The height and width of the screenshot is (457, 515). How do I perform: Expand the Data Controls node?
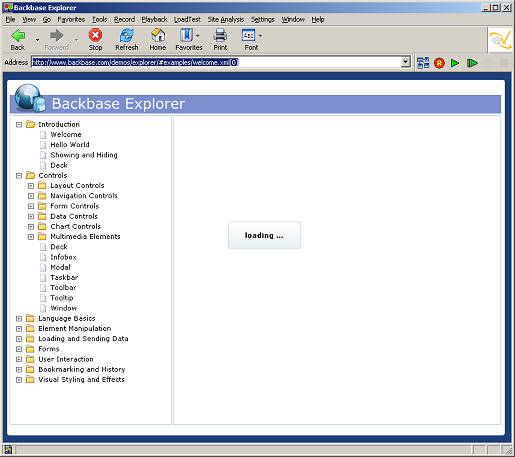31,217
